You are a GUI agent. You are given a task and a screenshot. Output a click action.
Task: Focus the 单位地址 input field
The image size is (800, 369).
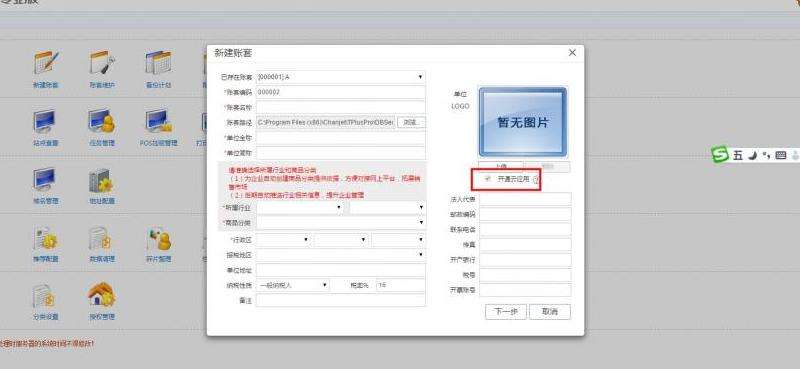[x=340, y=270]
